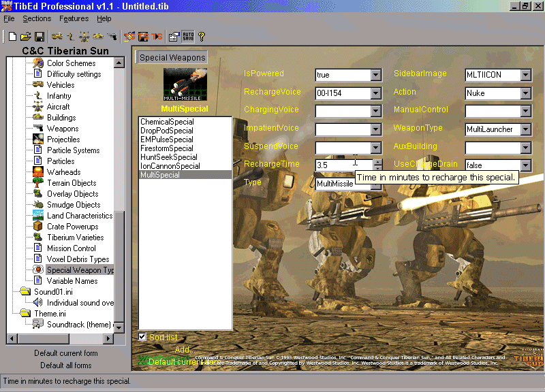Open the options sheet toolbar icon
545x392 pixels.
174,37
